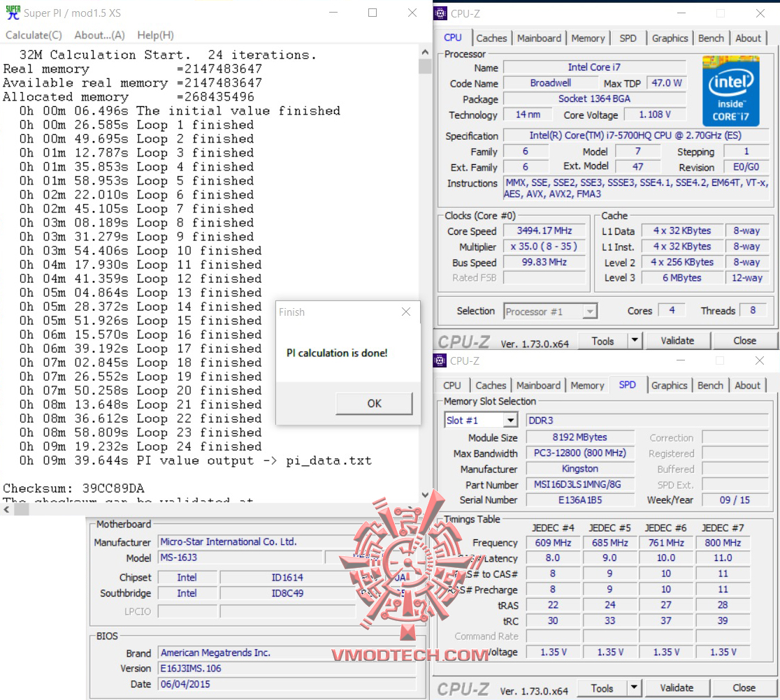The image size is (780, 700).
Task: Click Validate button in top CPU-Z
Action: 677,340
